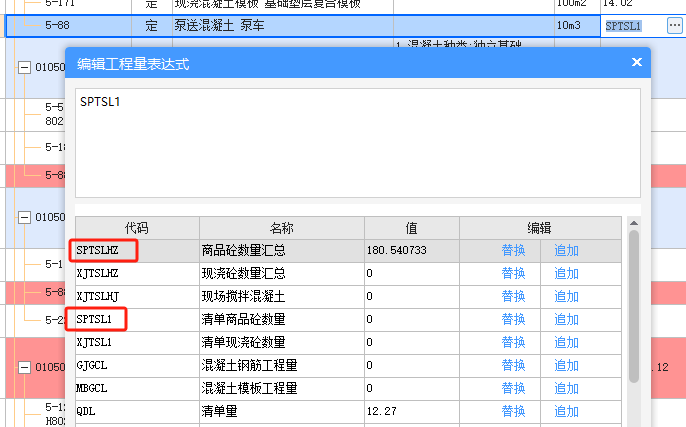Click the value 12.27 in QDL row
Screen dimensions: 686x427
382,411
